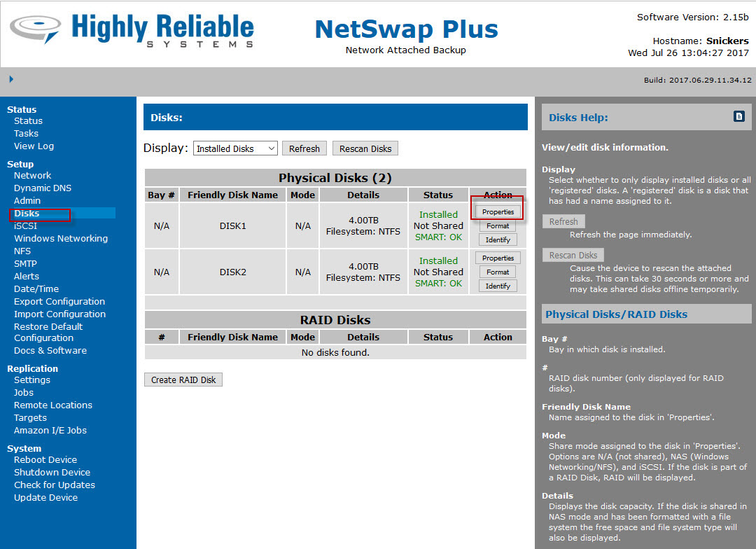Open Docs & Software page
The width and height of the screenshot is (756, 549).
[50, 351]
